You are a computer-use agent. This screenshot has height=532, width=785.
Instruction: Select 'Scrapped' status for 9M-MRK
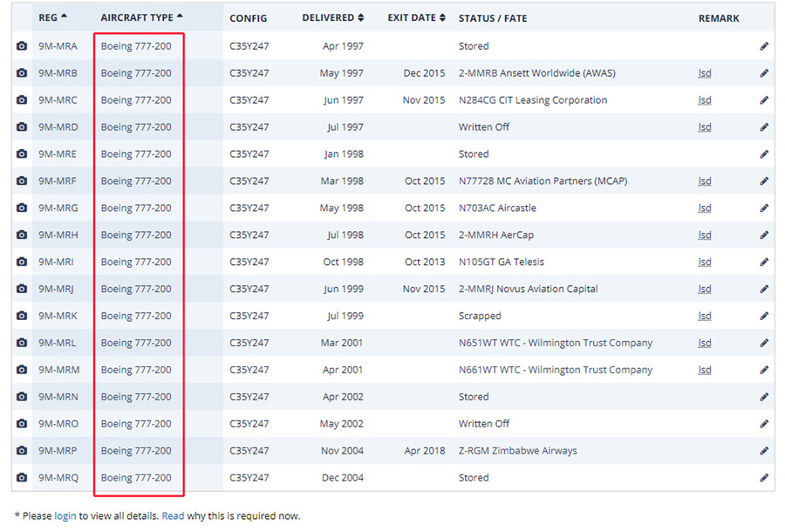[x=480, y=316]
